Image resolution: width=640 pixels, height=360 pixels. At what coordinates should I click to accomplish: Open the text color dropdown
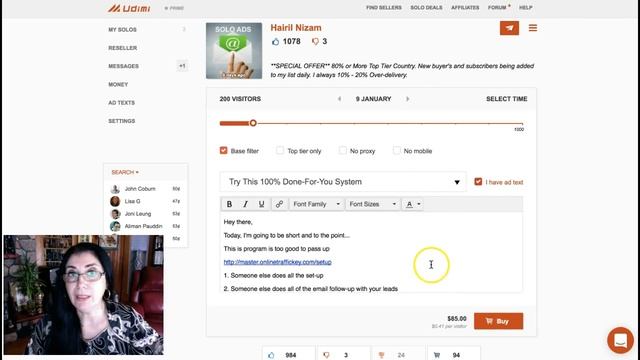(x=413, y=204)
